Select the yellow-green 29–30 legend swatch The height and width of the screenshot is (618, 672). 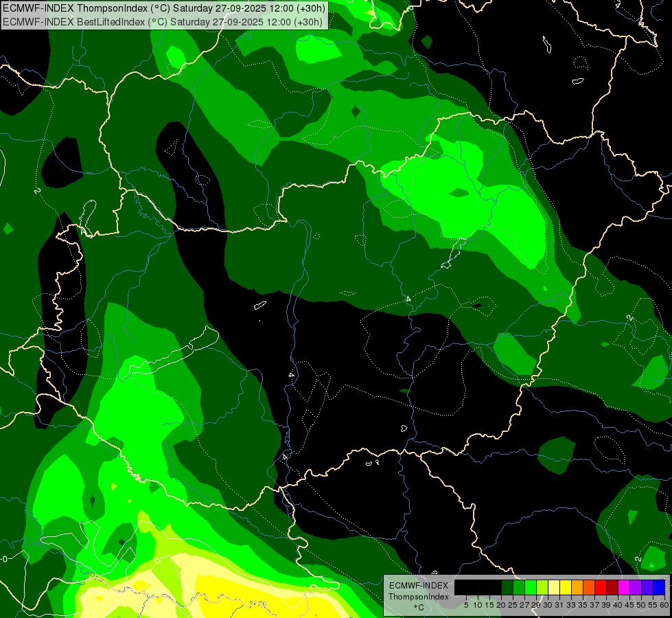(542, 587)
